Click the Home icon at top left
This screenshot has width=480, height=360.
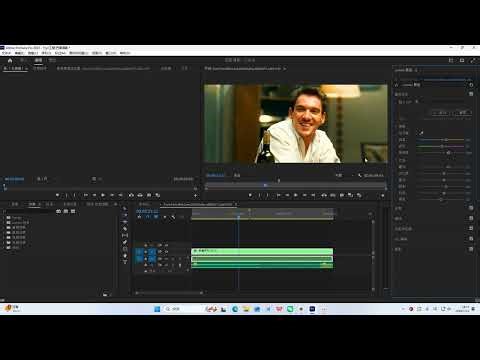click(x=10, y=60)
